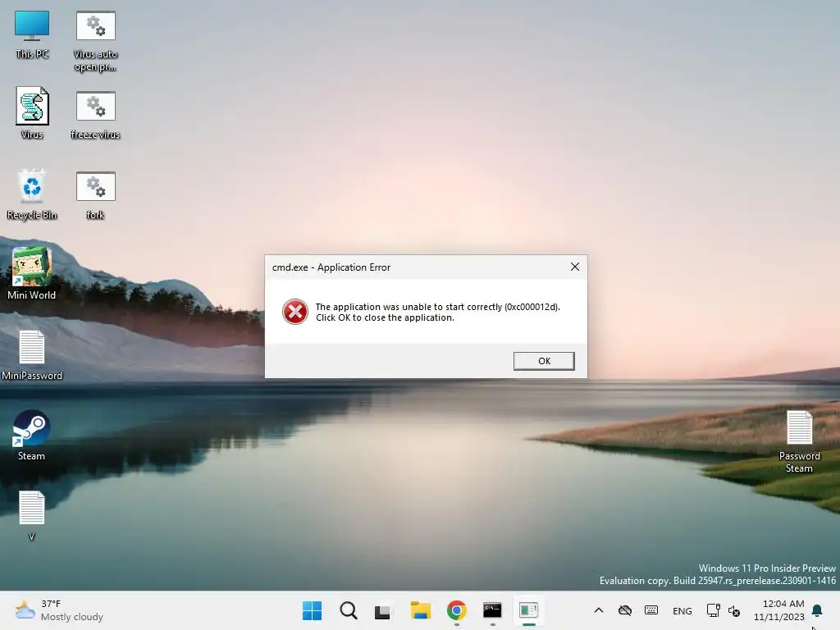Click OK in the cmd.exe error dialog
This screenshot has height=630, width=840.
pyautogui.click(x=544, y=361)
